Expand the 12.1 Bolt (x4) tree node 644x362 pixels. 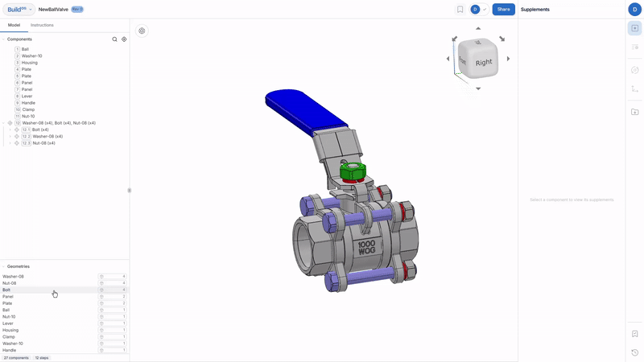click(10, 130)
